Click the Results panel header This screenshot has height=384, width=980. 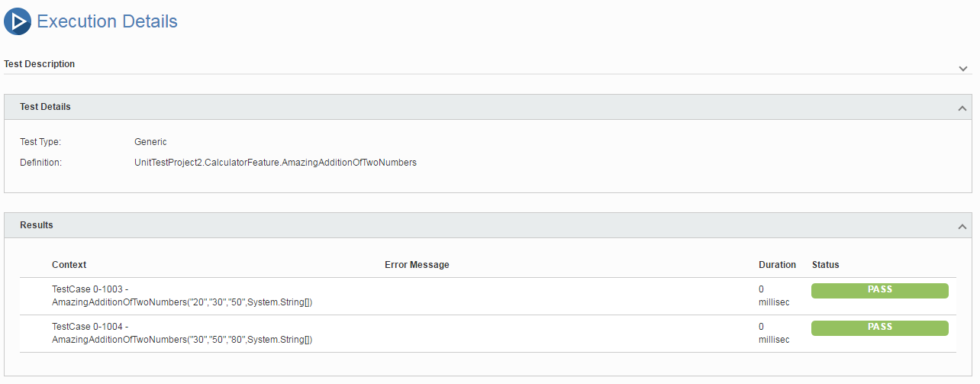click(488, 225)
